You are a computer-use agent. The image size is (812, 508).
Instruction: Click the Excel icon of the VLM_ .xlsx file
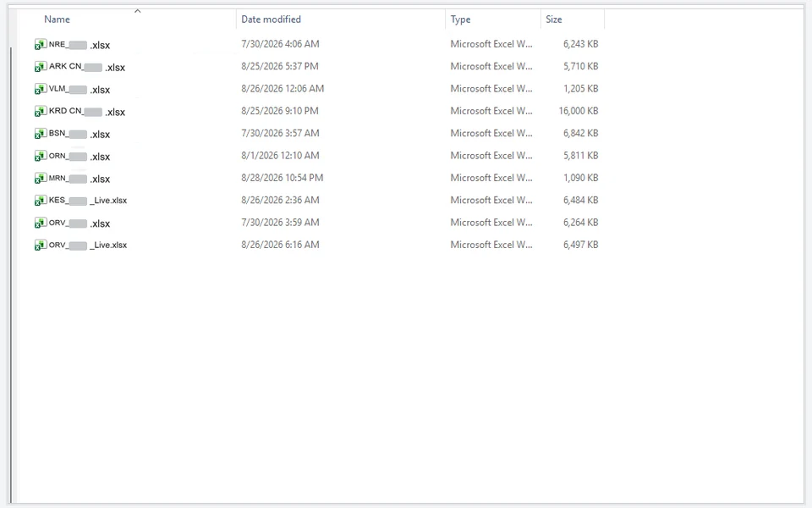point(41,89)
